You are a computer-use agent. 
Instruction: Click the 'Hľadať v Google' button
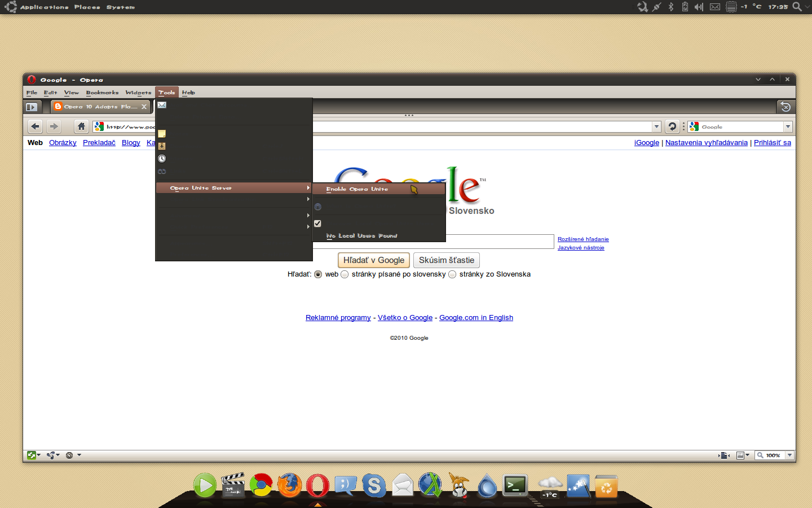(x=374, y=260)
